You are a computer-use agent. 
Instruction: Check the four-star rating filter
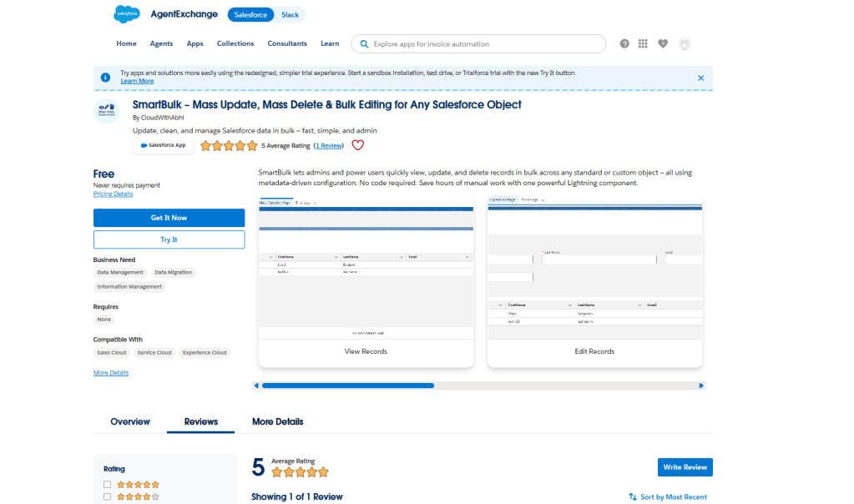tap(107, 496)
